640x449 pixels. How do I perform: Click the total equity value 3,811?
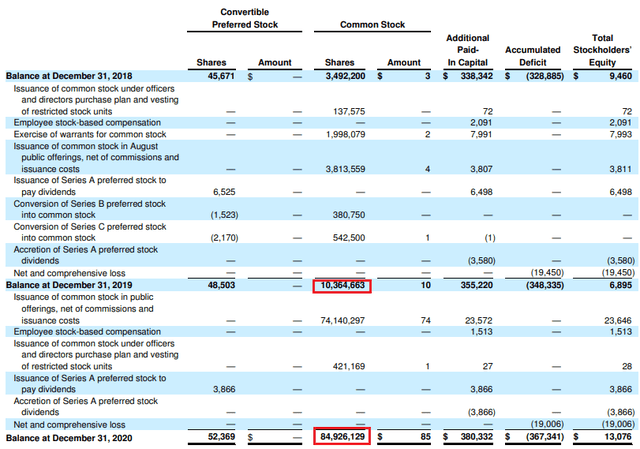[620, 169]
